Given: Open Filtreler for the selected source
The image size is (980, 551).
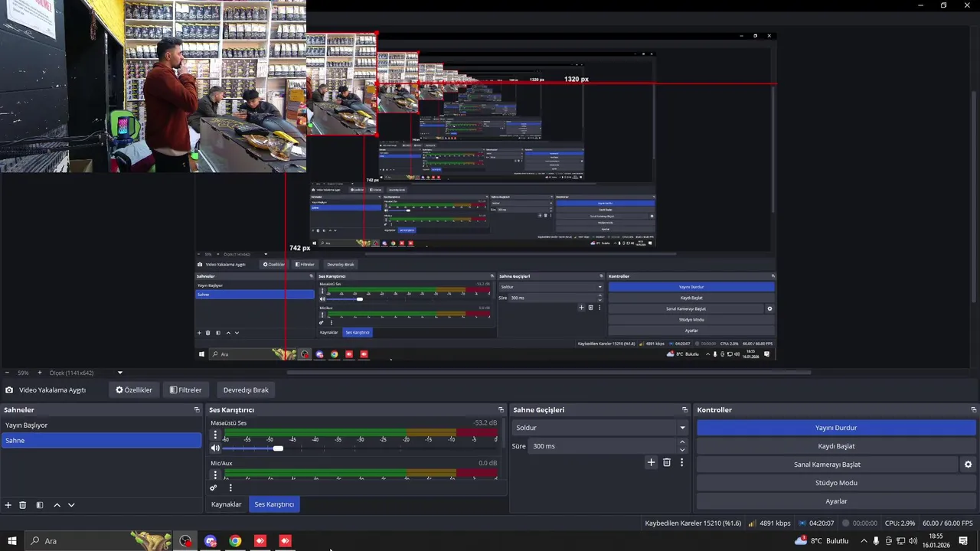Looking at the screenshot, I should [x=186, y=390].
